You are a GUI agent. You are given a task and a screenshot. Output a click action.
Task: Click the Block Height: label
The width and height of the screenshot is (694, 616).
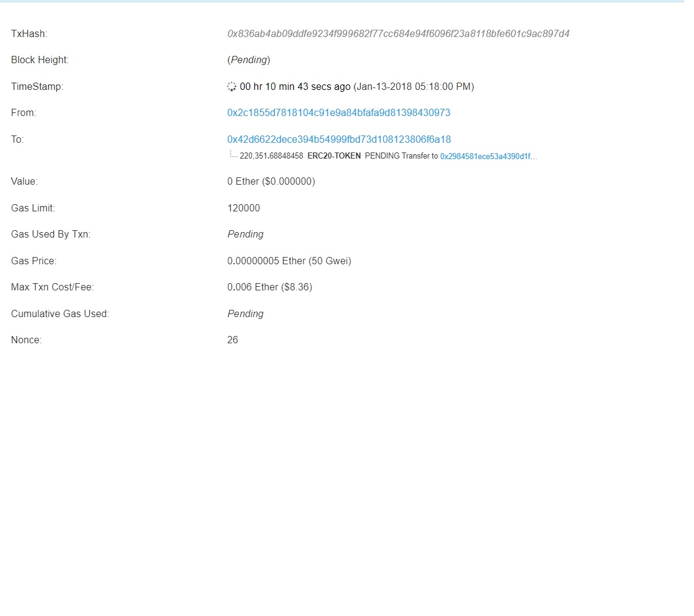(x=40, y=60)
